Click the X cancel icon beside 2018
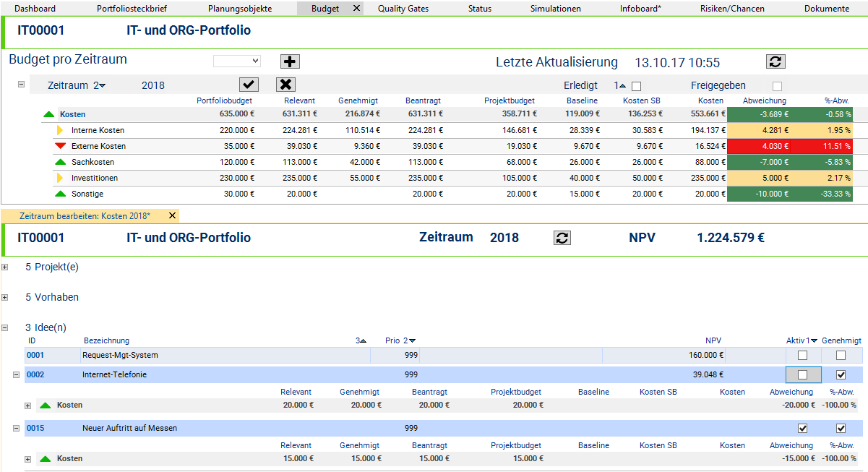The width and height of the screenshot is (868, 472). click(x=285, y=85)
